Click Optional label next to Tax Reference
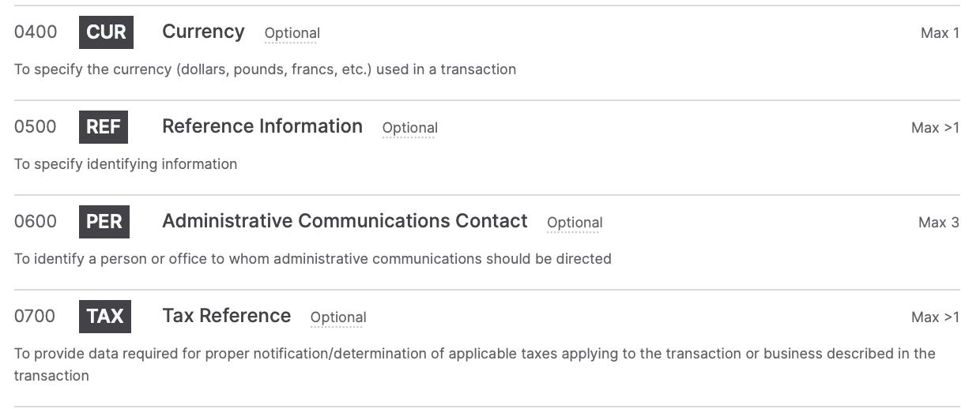 click(x=338, y=317)
